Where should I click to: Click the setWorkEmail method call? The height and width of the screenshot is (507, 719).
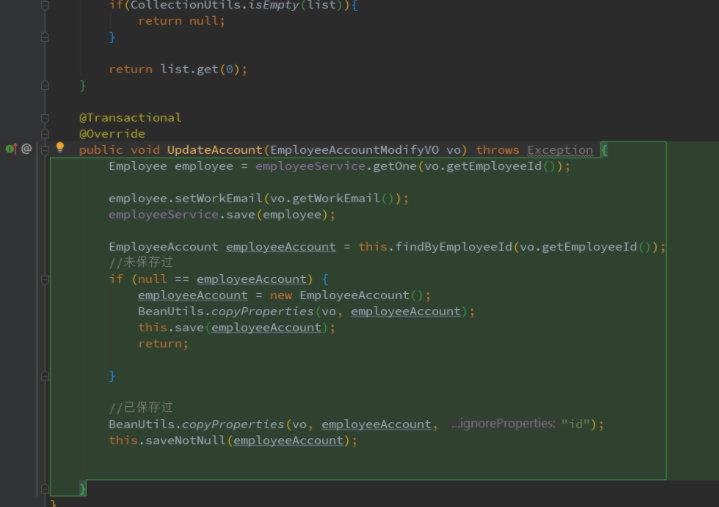click(218, 198)
